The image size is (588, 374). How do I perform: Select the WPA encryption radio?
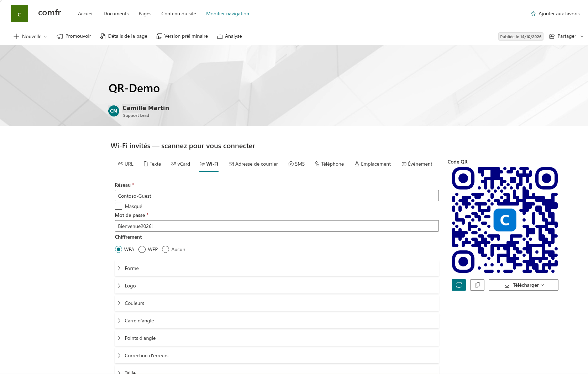(119, 249)
